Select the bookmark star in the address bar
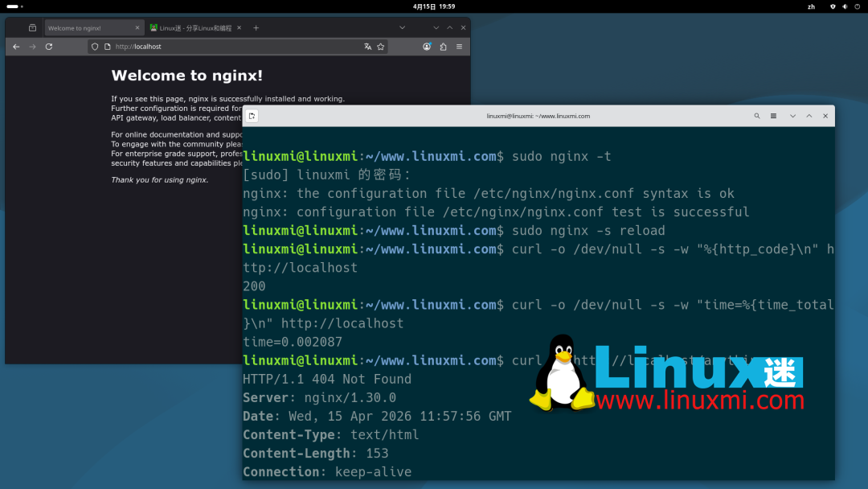Screen dimensions: 868x489 click(x=381, y=47)
